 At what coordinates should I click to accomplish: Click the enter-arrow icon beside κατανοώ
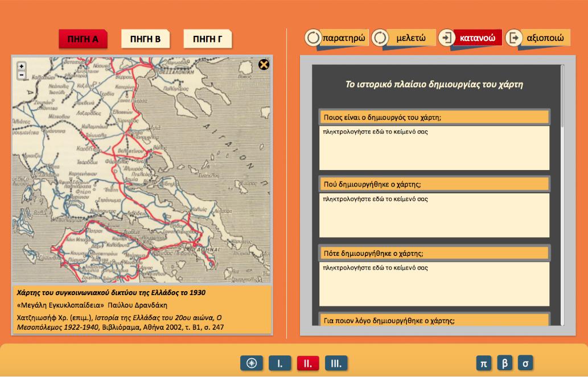[x=447, y=38]
